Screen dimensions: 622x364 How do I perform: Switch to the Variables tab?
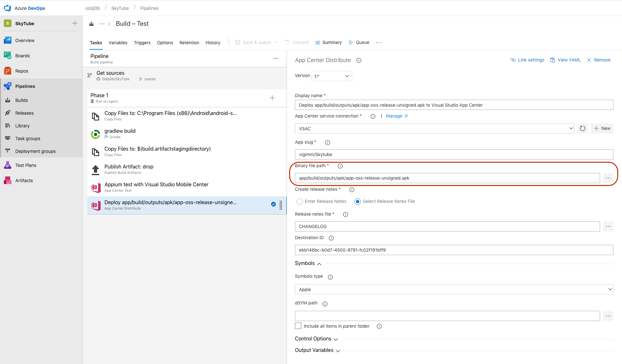118,42
